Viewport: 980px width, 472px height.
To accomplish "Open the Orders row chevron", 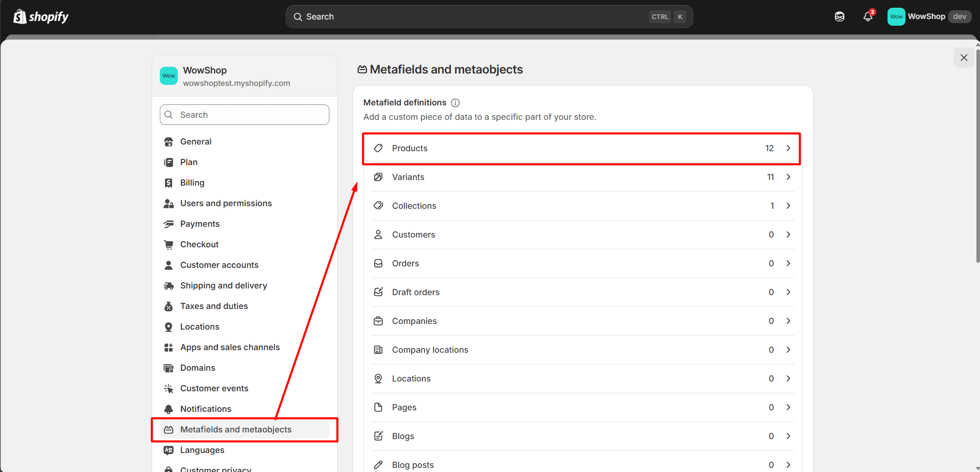I will tap(788, 263).
